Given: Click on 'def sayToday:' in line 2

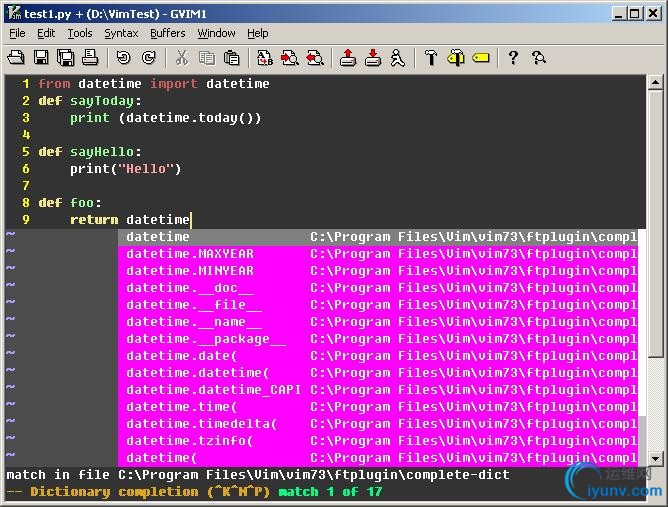Looking at the screenshot, I should [x=90, y=101].
